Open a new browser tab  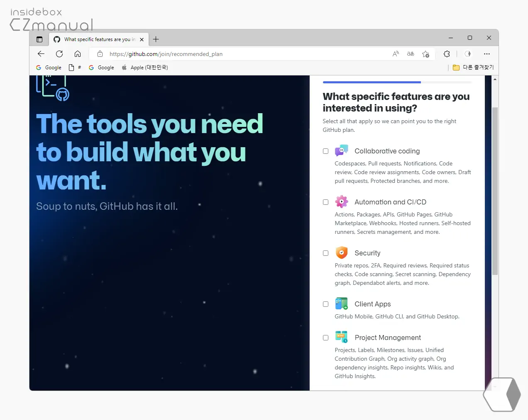[x=156, y=39]
